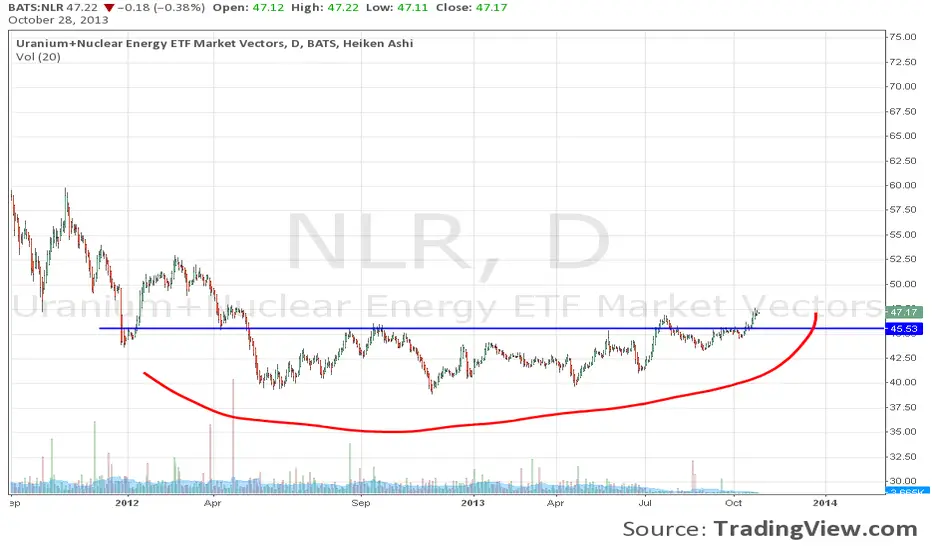Click the 35.00 price axis label
Viewport: 932px width, 550px height.
pos(902,432)
